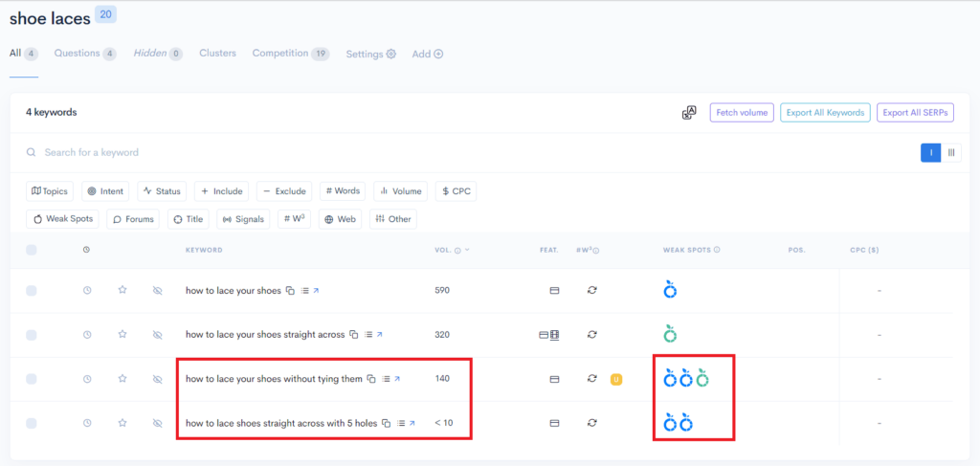The height and width of the screenshot is (466, 980).
Task: Open the Forums filter
Action: [133, 219]
